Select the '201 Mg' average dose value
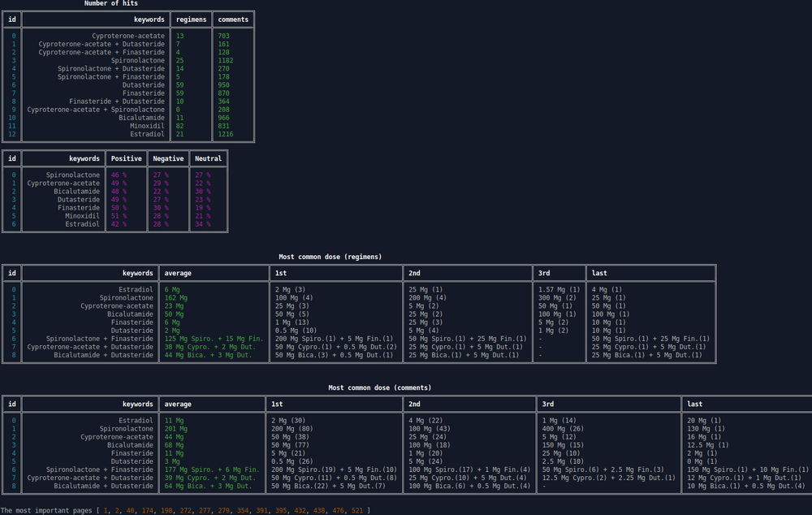The width and height of the screenshot is (812, 515). [176, 429]
